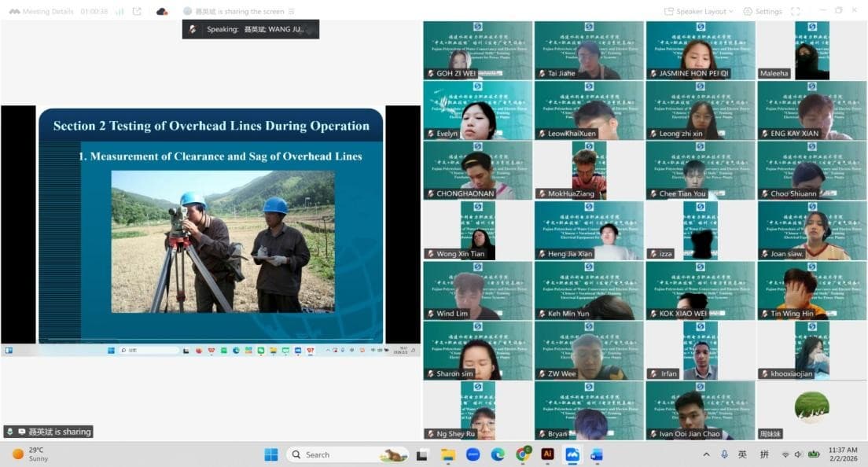Click muted mic icon on izza's name label

654,253
